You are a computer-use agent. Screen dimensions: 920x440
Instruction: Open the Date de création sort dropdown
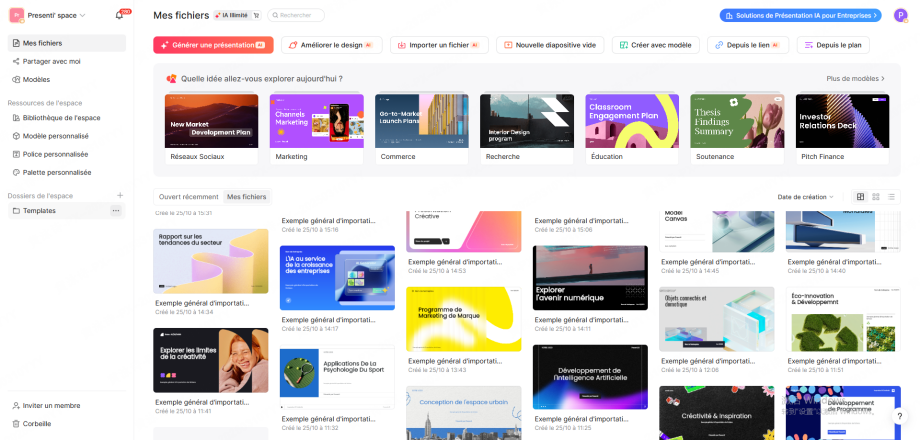(x=805, y=197)
